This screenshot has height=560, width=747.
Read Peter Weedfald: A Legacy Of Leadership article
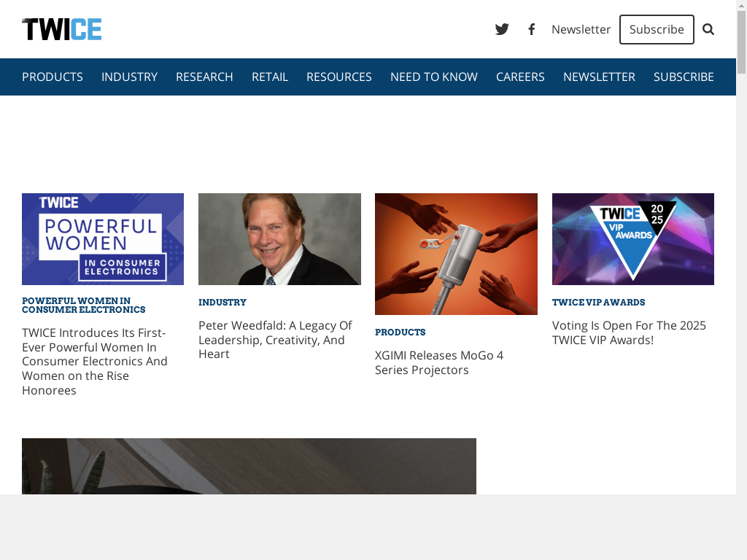click(x=275, y=340)
